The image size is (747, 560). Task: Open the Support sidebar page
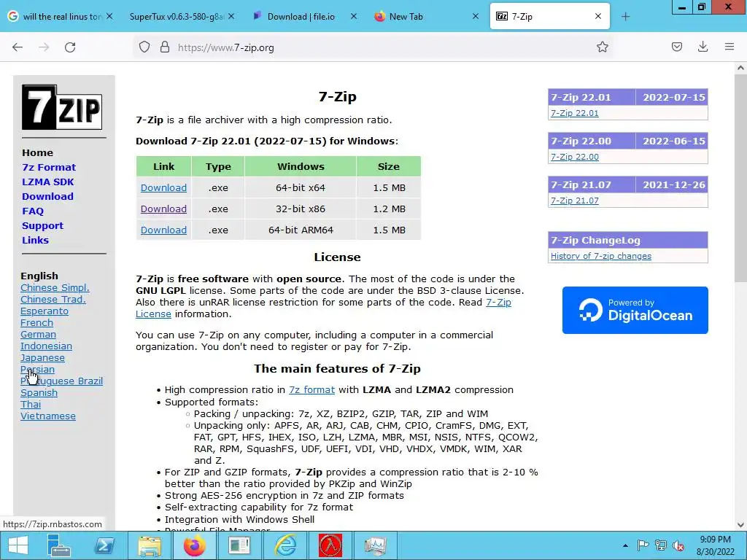point(42,226)
